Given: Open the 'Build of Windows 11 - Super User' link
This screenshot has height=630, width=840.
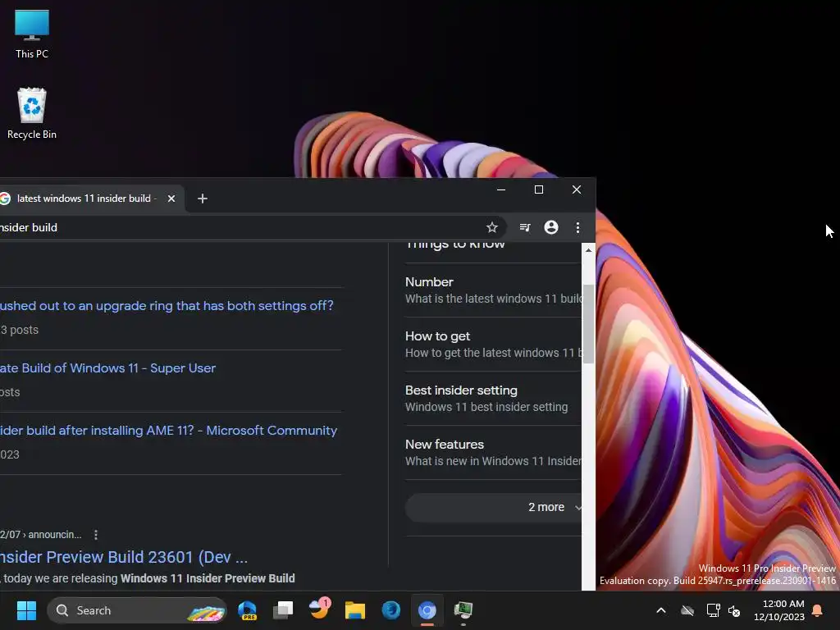Looking at the screenshot, I should coord(107,368).
